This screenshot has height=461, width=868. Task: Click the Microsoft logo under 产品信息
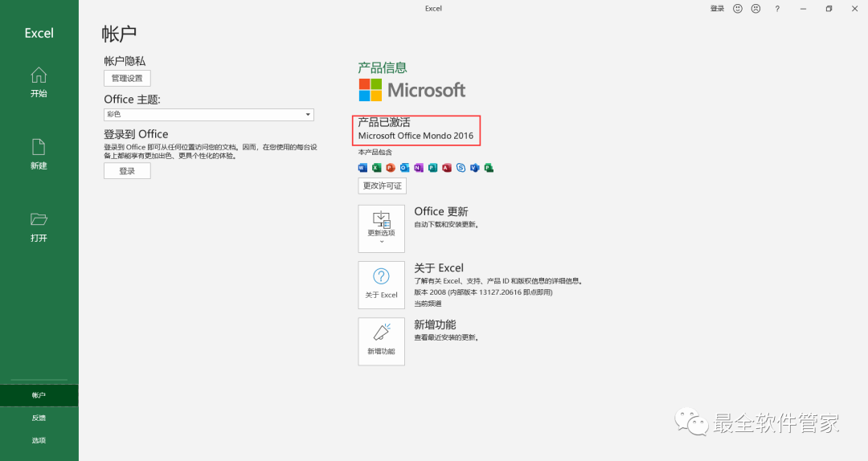[x=411, y=90]
